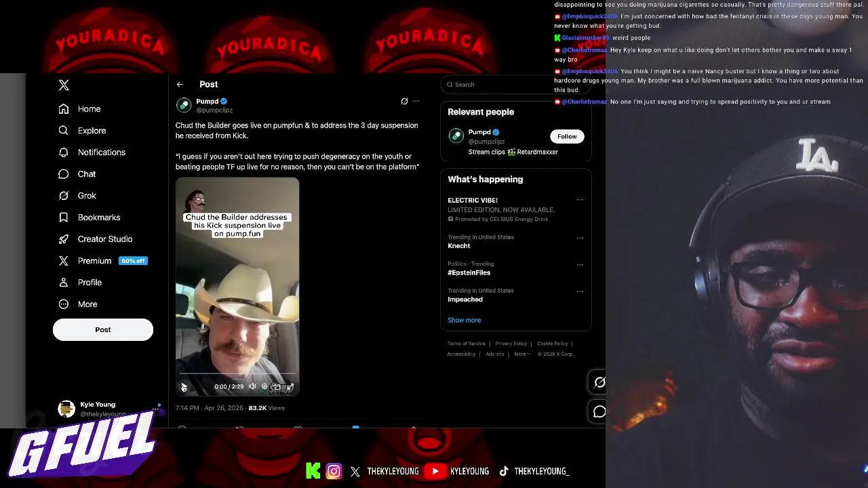Open the Ads info footer link

pyautogui.click(x=495, y=354)
